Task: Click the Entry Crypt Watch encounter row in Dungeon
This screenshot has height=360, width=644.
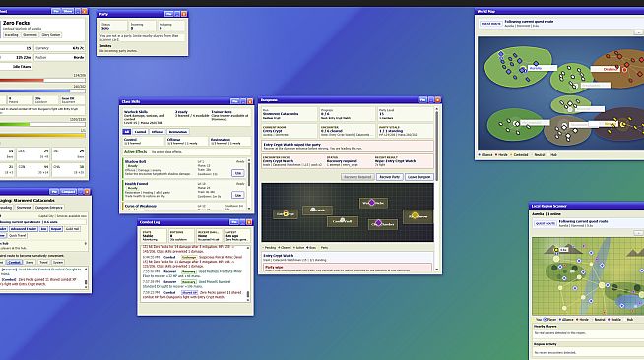Action: coord(348,257)
